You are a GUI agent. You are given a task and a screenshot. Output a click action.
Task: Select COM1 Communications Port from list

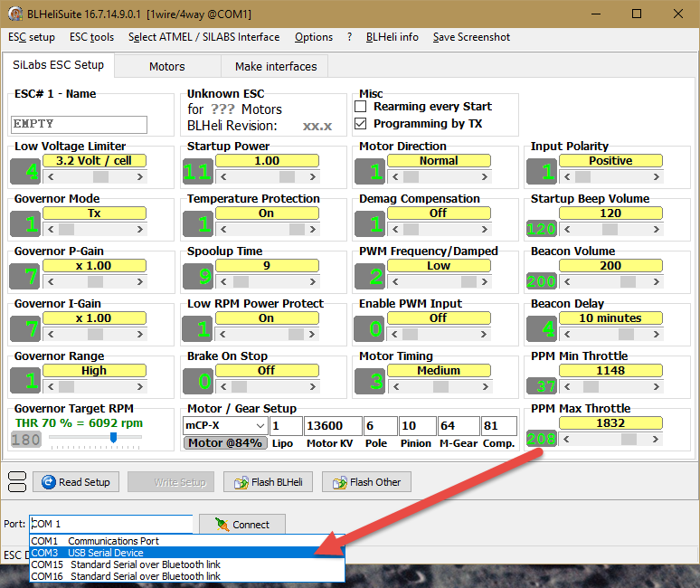click(187, 541)
